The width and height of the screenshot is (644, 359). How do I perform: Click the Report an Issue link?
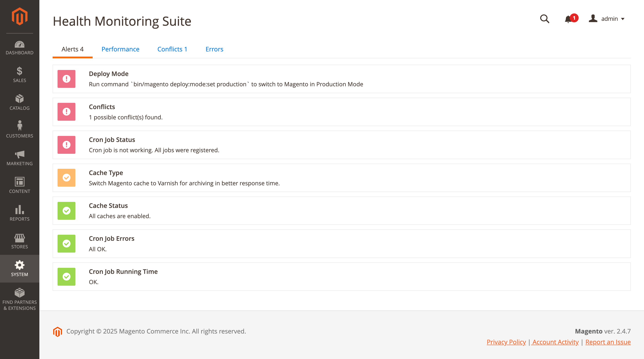608,342
